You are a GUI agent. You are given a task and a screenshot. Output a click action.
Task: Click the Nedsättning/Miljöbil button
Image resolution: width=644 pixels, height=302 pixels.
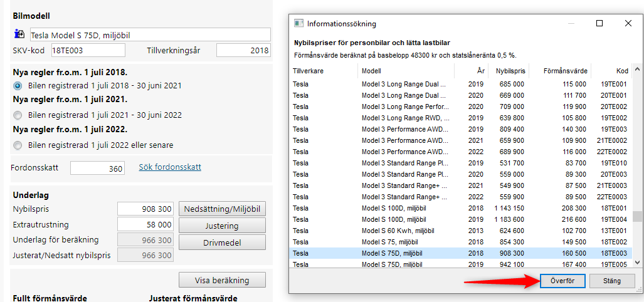pyautogui.click(x=222, y=209)
